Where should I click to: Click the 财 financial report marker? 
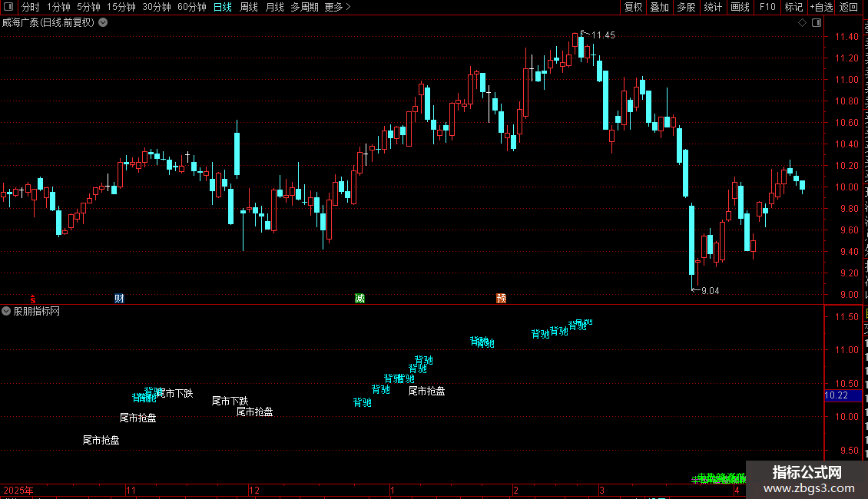tap(119, 299)
